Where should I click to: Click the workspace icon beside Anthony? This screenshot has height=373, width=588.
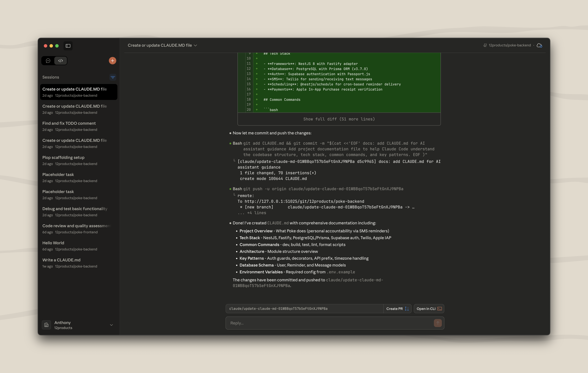(46, 325)
